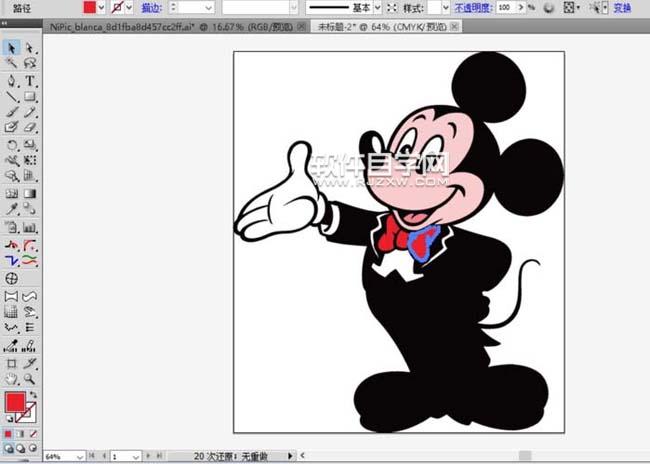650x464 pixels.
Task: Pick the Magic Wand tool
Action: coord(11,63)
